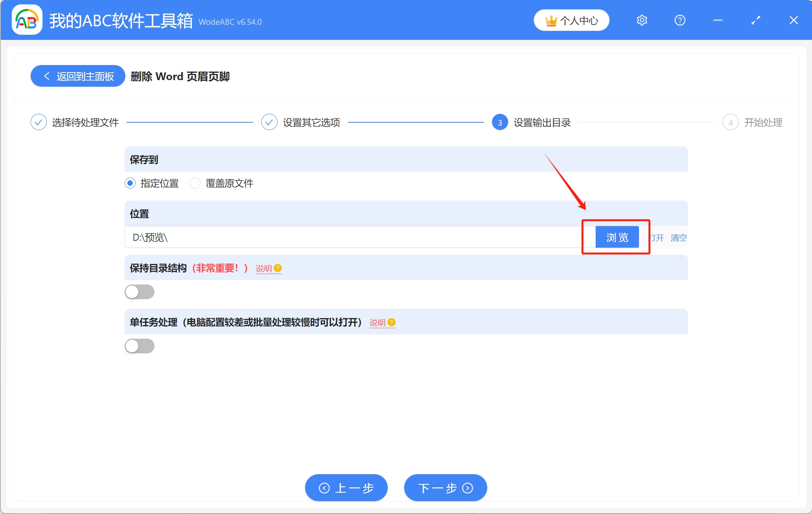812x514 pixels.
Task: Click the crown icon inside 个人中心
Action: pyautogui.click(x=552, y=20)
